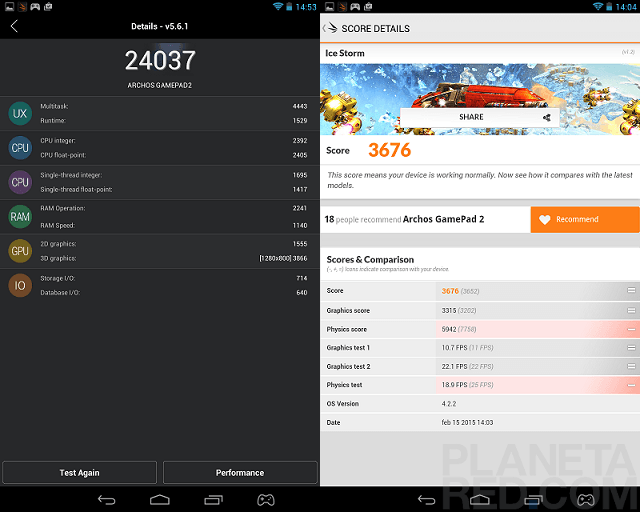Tap the CPU icon next to CPU integer
Viewport: 641px width, 512px height.
(19, 147)
